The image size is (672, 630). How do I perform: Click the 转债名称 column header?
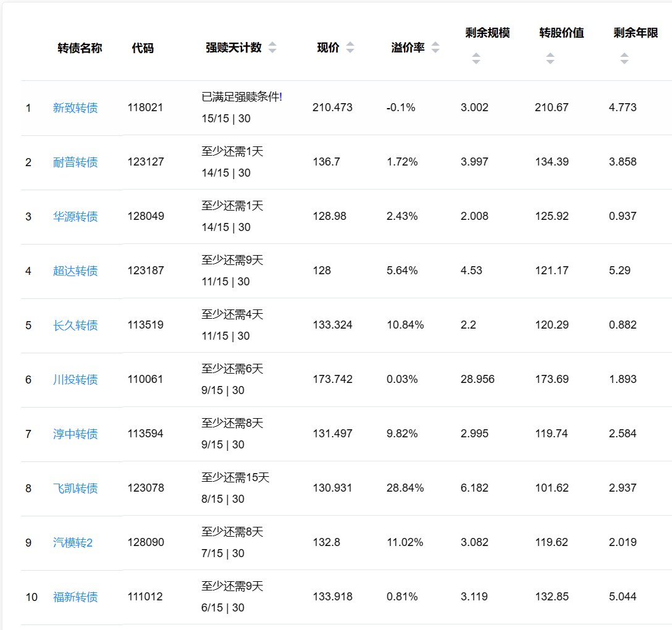[x=80, y=48]
